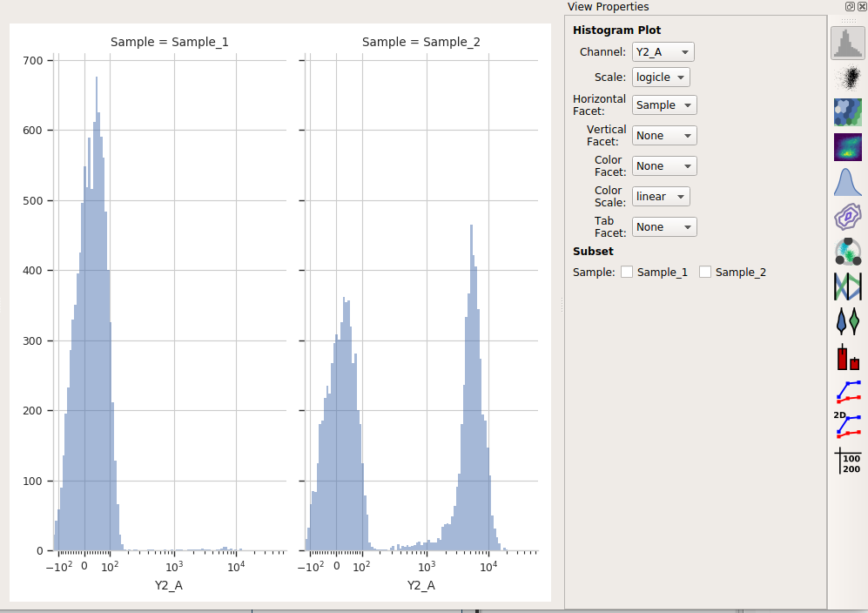Open the Bar chart view icon

click(847, 357)
